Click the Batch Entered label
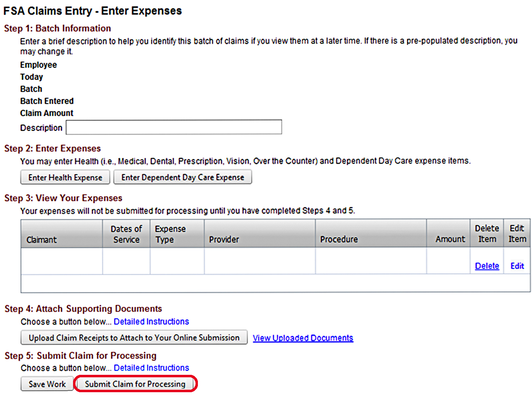 (47, 101)
